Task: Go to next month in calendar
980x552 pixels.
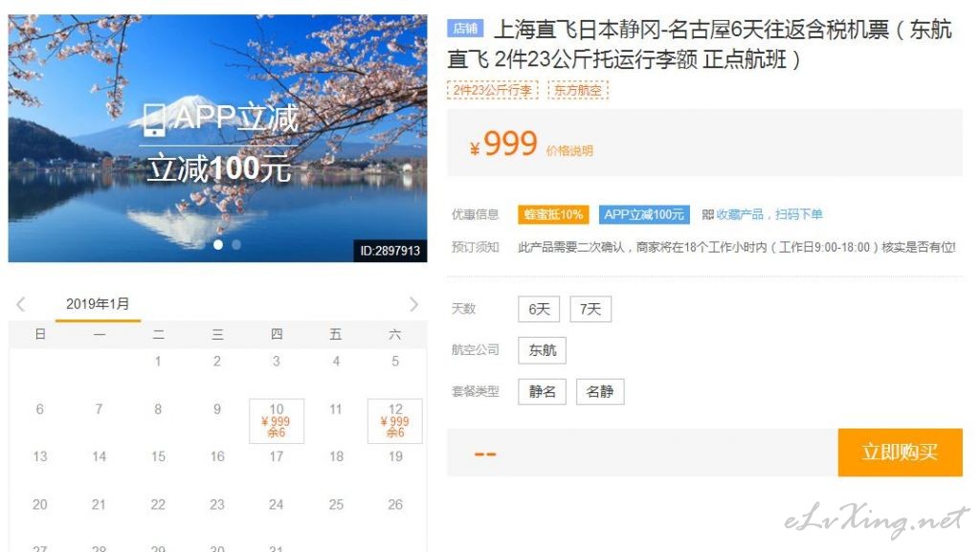Action: coord(413,304)
